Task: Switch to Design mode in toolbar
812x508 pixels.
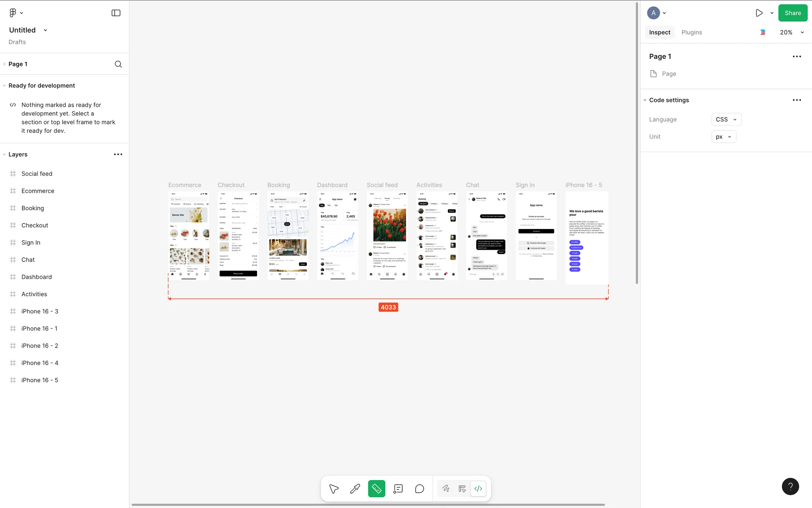Action: pos(462,489)
